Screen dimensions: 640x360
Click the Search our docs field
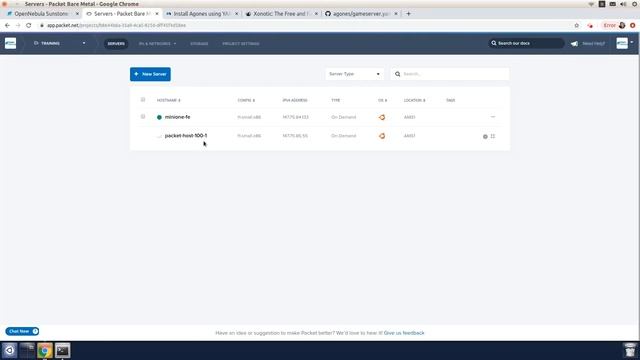tap(527, 43)
